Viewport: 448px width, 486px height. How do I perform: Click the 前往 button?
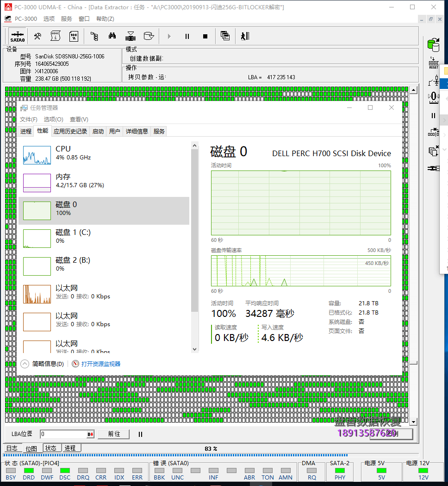114,434
